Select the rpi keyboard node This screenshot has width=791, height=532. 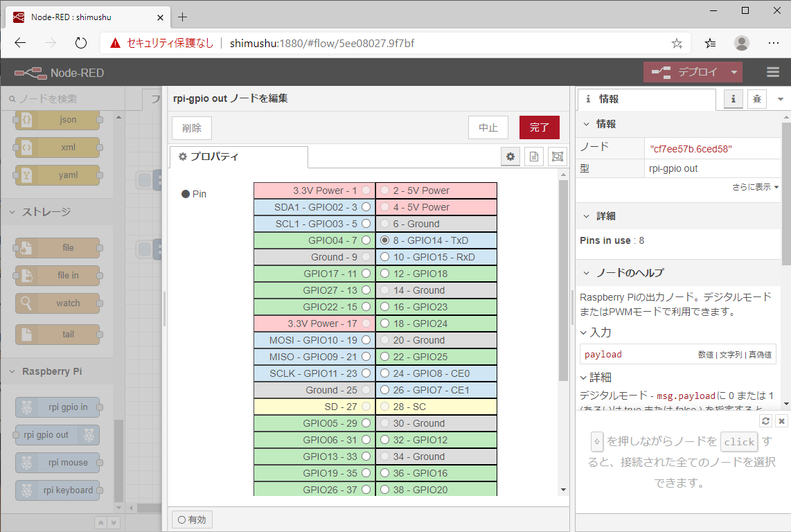(x=57, y=490)
